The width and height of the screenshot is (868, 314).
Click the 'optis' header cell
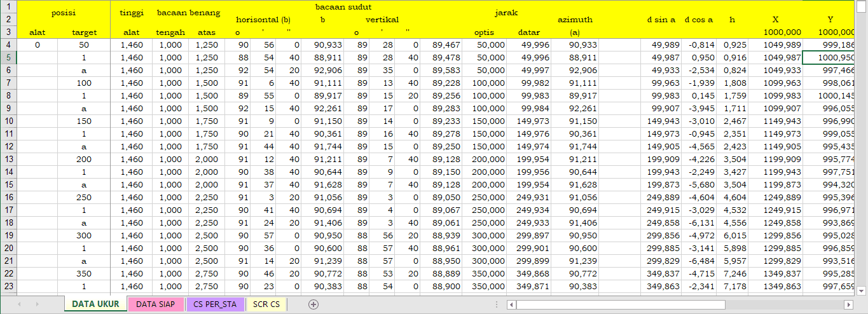point(484,32)
